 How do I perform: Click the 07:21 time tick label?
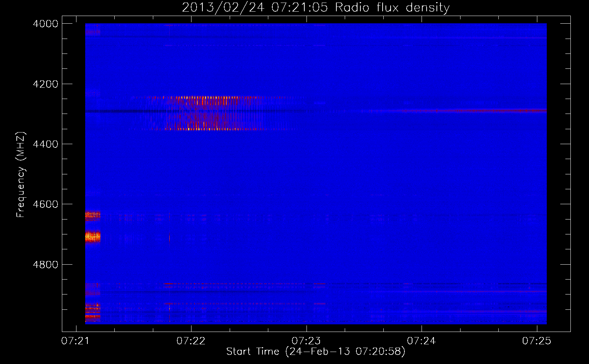[76, 341]
